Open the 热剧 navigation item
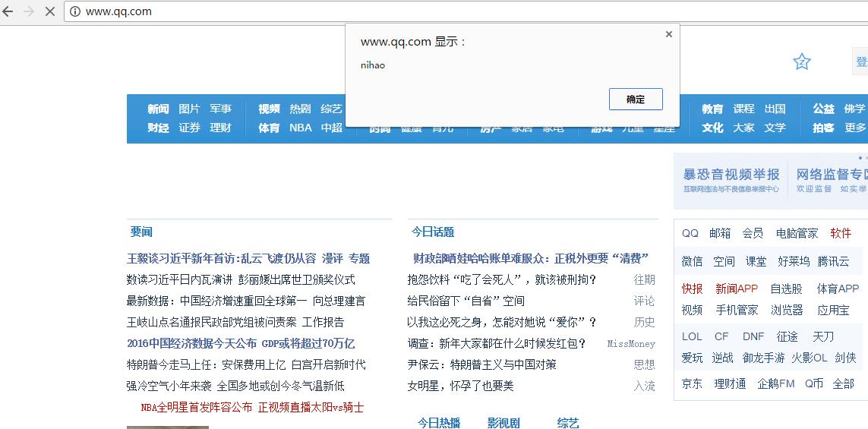The width and height of the screenshot is (868, 429). click(300, 109)
